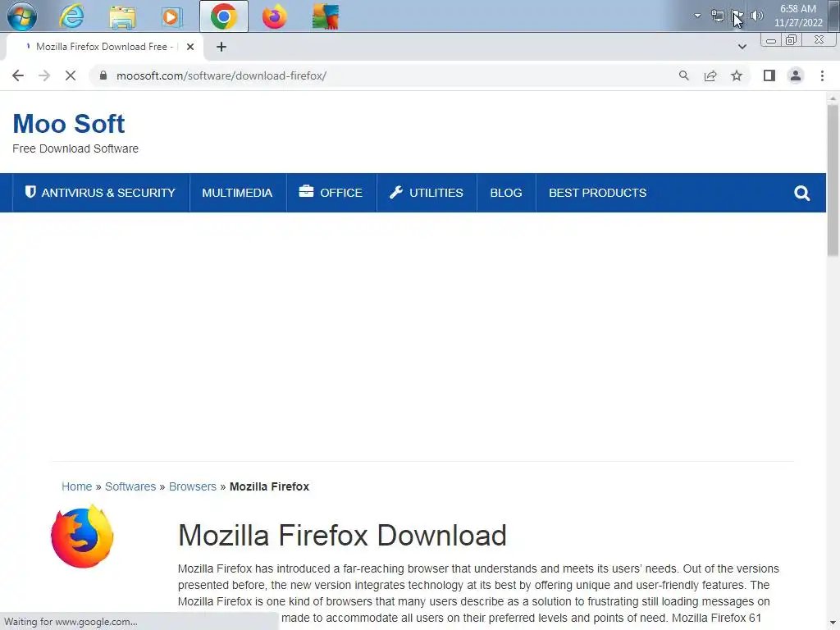Open Antivirus & Security menu
The height and width of the screenshot is (630, 840).
pos(100,193)
